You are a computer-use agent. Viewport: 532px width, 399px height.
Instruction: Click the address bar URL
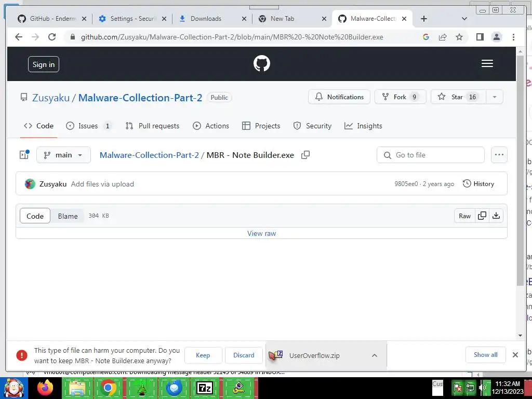232,37
